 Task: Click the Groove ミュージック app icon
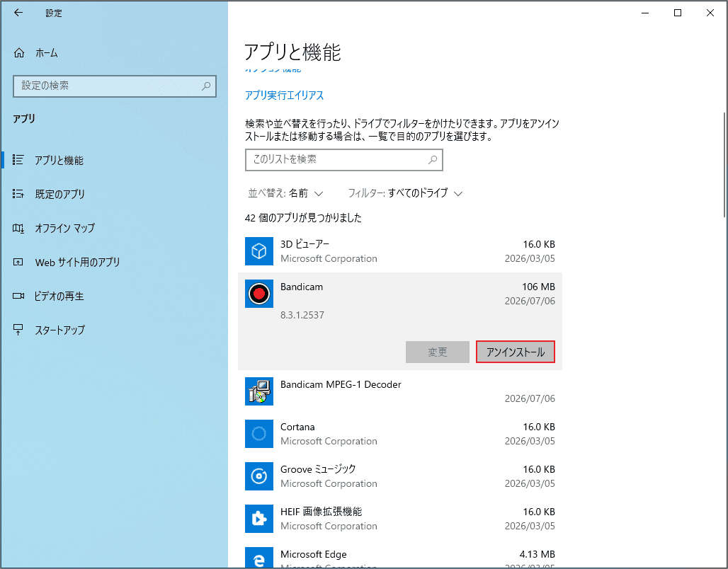pyautogui.click(x=259, y=476)
